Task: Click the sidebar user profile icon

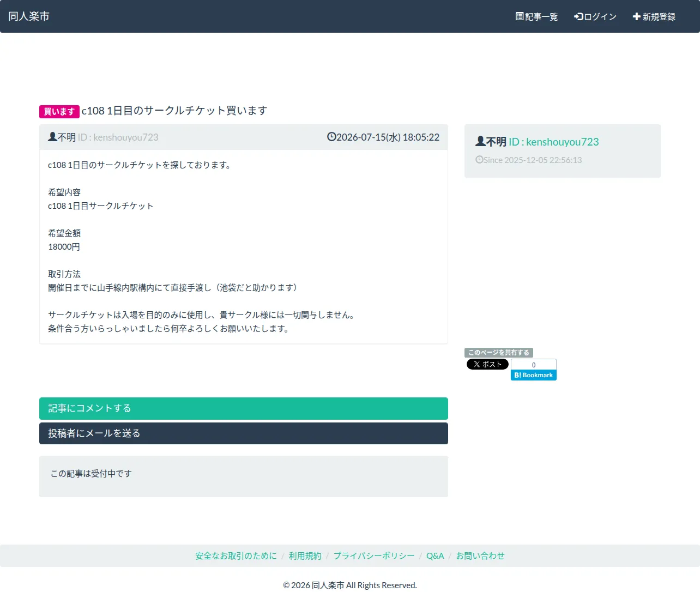Action: pos(480,141)
